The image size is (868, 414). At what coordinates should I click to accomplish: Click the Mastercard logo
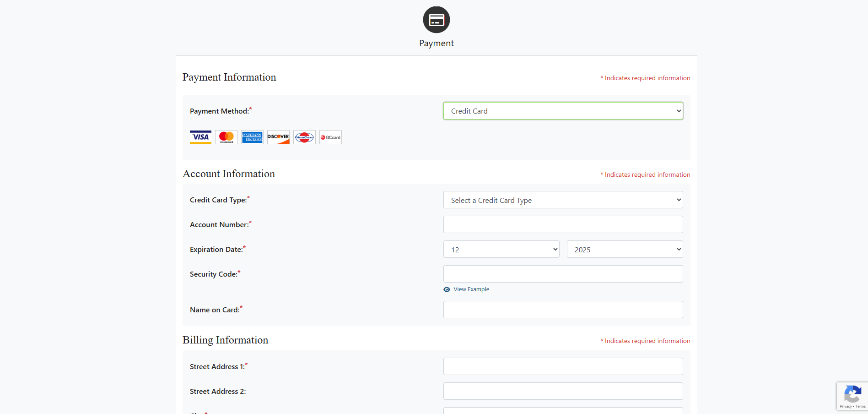pos(226,137)
